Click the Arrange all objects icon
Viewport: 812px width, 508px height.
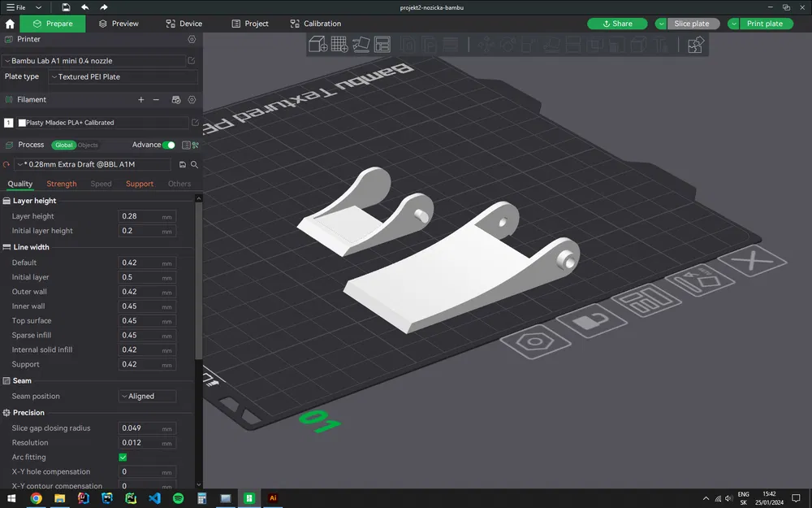(382, 45)
